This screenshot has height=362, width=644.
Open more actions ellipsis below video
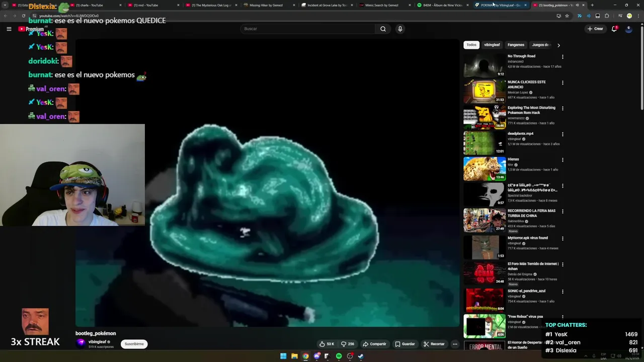point(455,344)
